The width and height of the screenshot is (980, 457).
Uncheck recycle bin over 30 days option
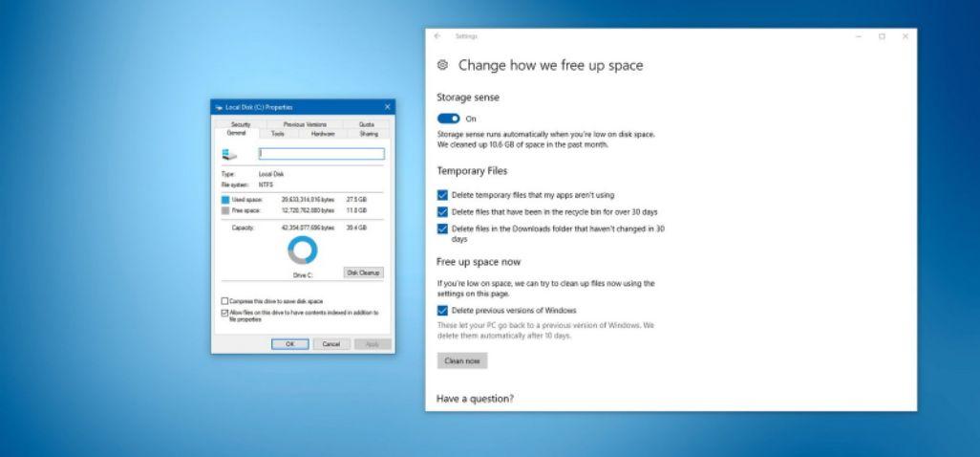[x=442, y=212]
